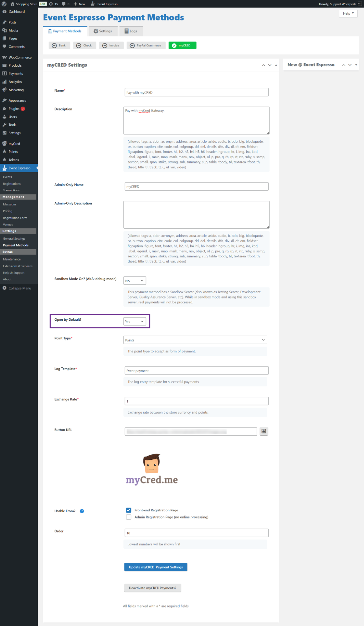The width and height of the screenshot is (364, 626).
Task: Click the WordPress logo in admin bar
Action: click(4, 4)
